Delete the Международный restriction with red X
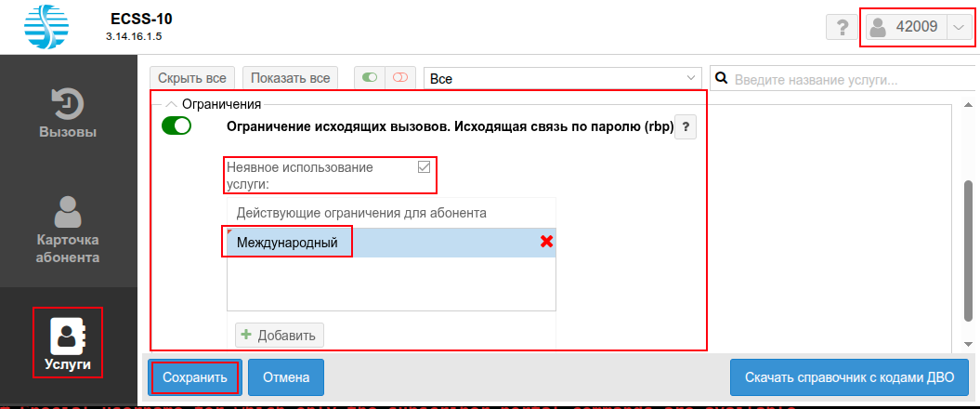 548,243
